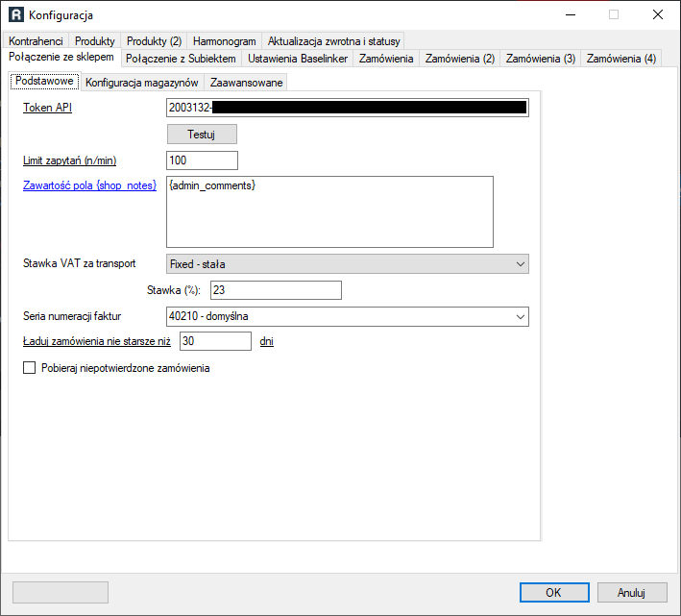Close the Konfiguracja window
Viewport: 681px width, 616px height.
tap(658, 14)
